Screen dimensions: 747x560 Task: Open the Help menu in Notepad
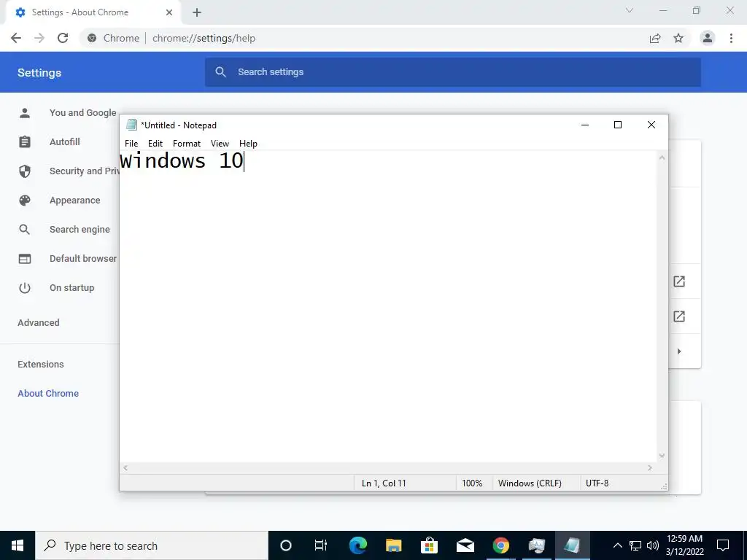tap(248, 144)
